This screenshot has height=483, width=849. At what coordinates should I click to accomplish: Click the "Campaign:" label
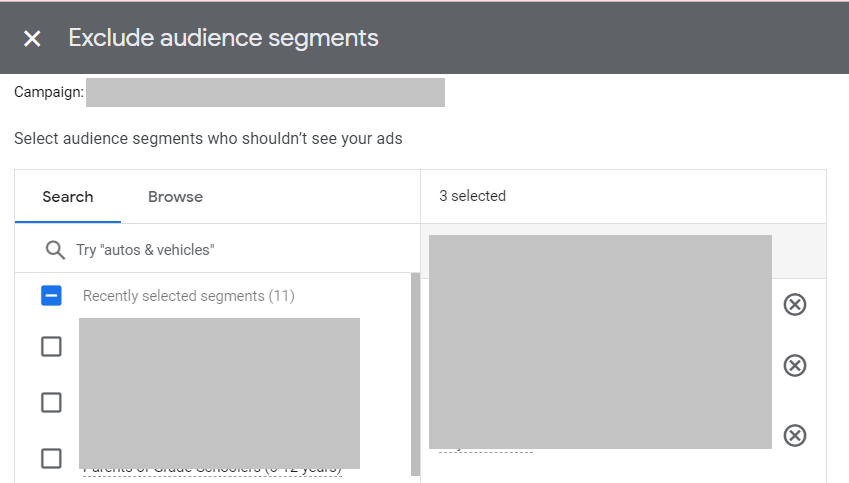pyautogui.click(x=48, y=92)
